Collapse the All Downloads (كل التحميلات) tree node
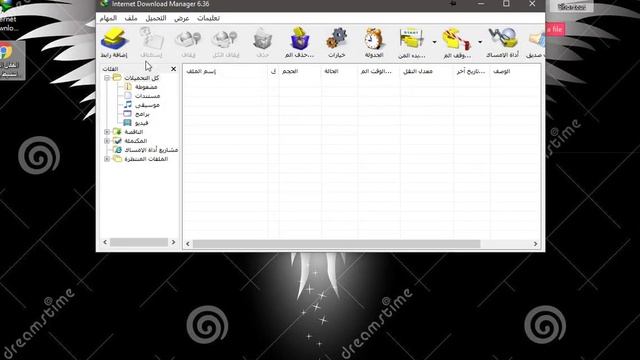Image resolution: width=640 pixels, height=360 pixels. (x=107, y=78)
